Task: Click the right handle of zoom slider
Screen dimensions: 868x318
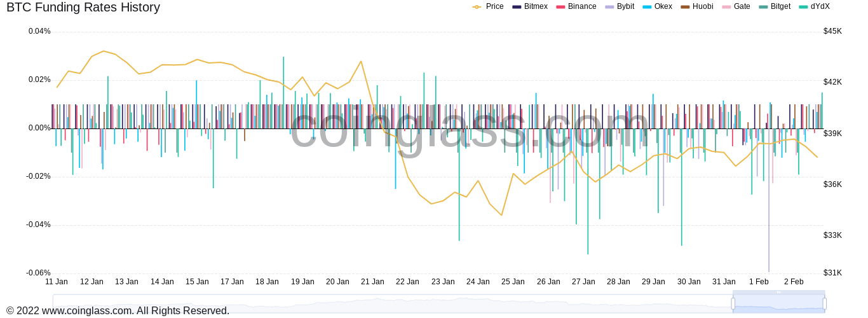Action: tap(824, 304)
